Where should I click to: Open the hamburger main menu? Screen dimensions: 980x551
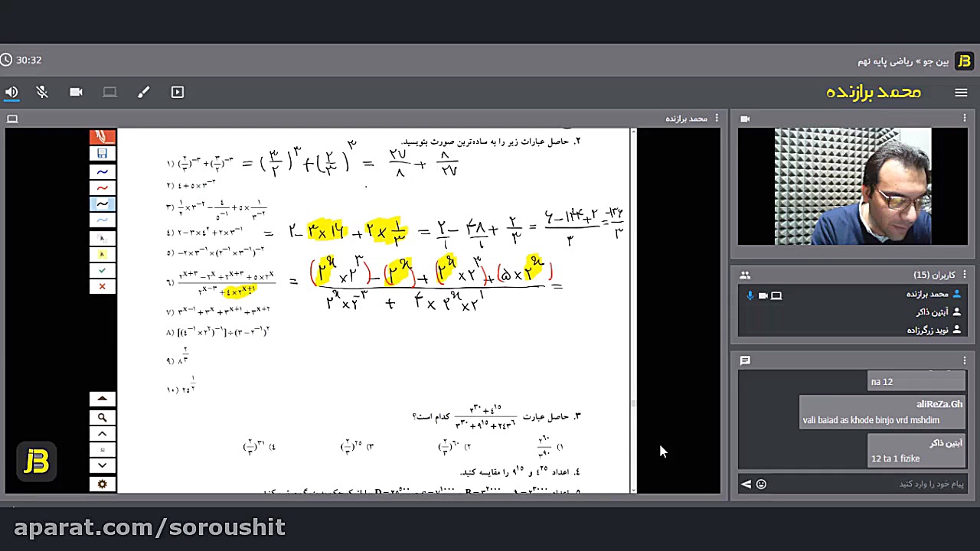(961, 93)
